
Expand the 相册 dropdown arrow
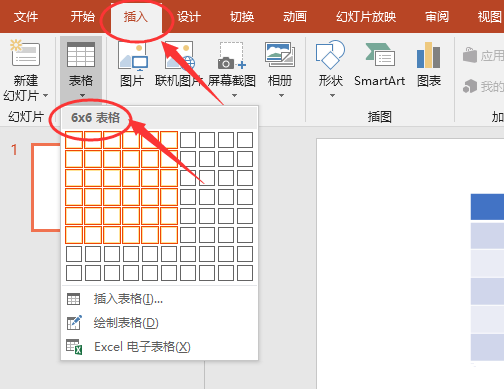pyautogui.click(x=281, y=96)
